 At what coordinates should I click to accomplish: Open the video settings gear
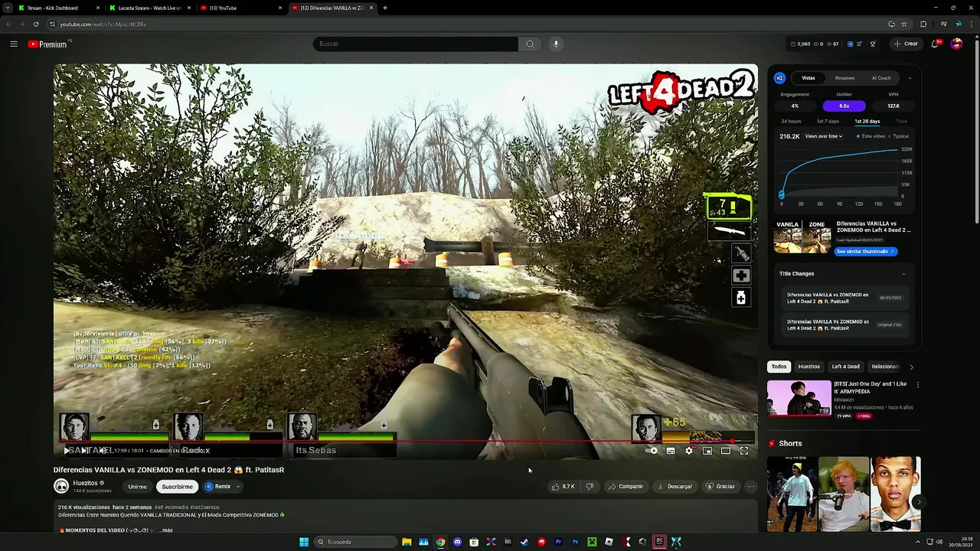click(689, 451)
